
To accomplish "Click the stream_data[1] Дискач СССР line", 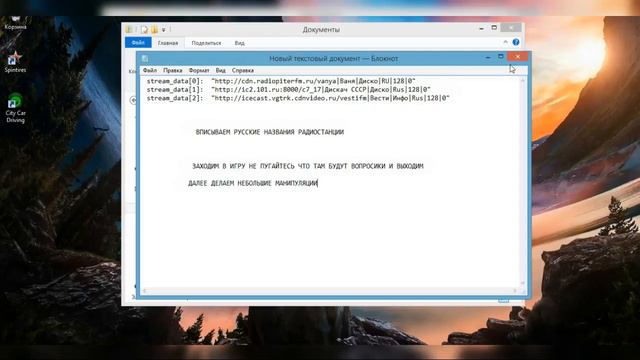I will coord(288,89).
